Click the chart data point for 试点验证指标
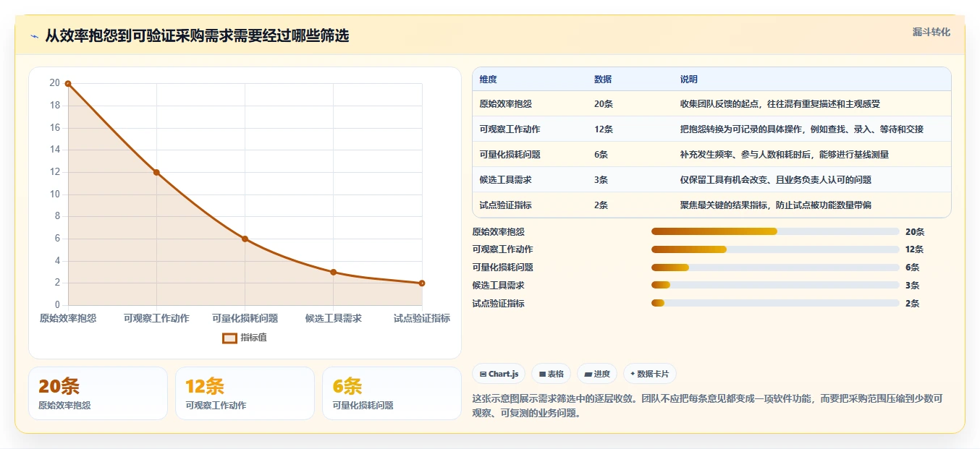 [x=422, y=283]
